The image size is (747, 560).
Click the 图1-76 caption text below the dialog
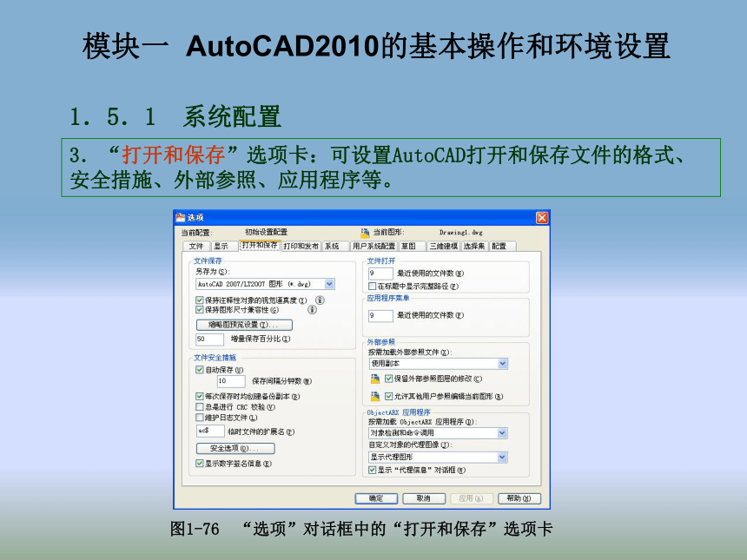click(361, 529)
